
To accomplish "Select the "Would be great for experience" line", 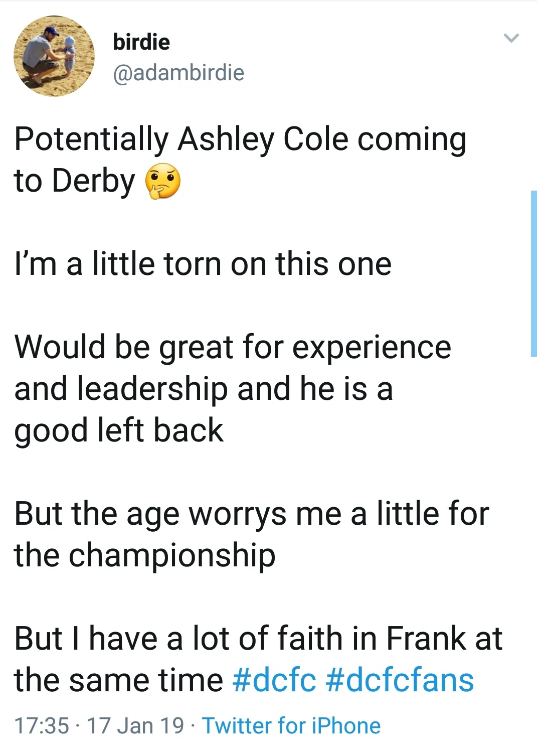I will click(x=233, y=347).
